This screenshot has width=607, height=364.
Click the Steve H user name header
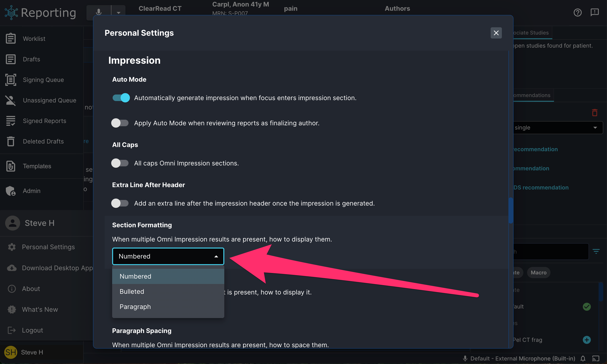coord(39,223)
